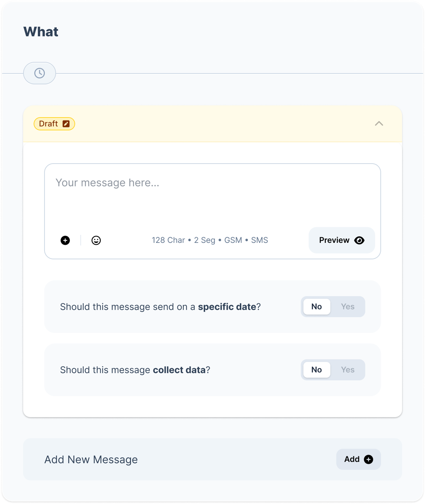
Task: Click the Draft edit pencil icon
Action: coord(66,124)
